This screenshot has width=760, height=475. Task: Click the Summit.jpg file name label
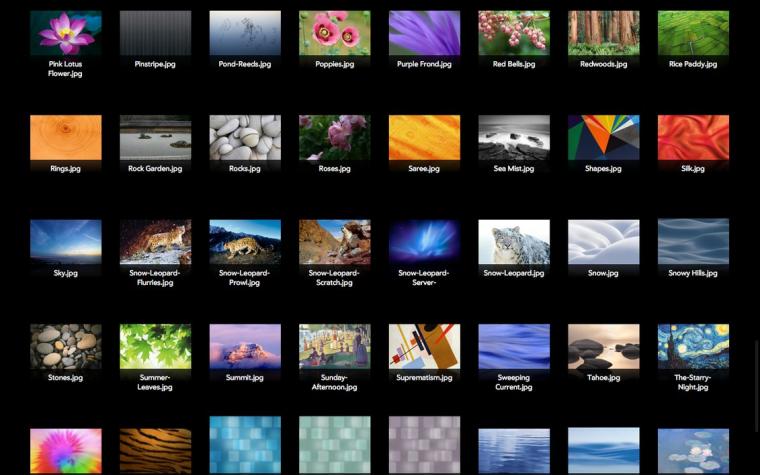point(245,378)
